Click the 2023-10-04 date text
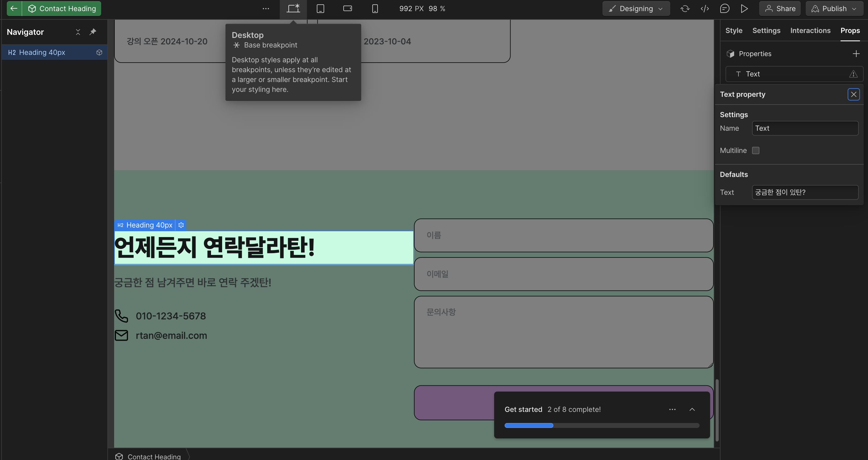The image size is (868, 460). 387,41
